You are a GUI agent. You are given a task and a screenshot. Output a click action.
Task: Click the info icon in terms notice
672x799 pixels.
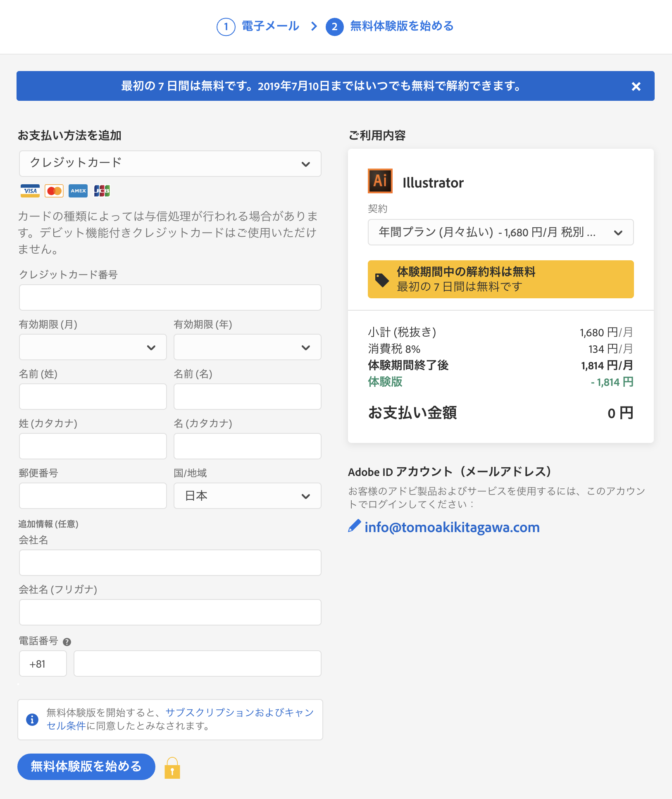[x=32, y=719]
